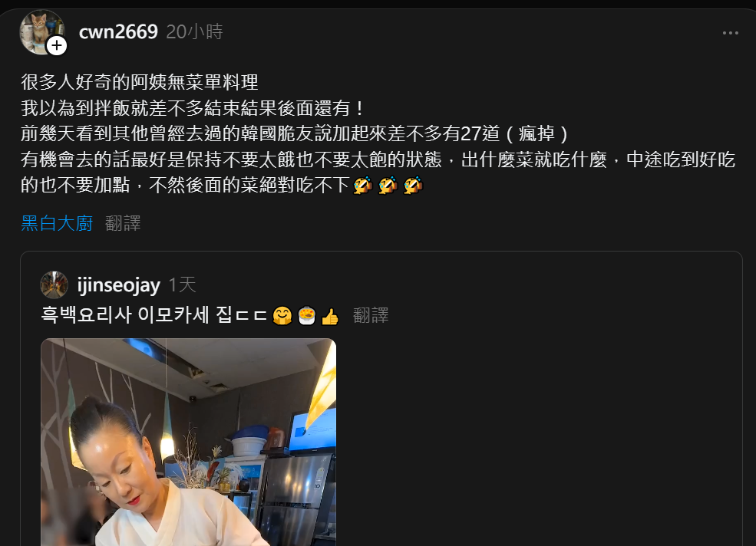Open ijinseojay's profile avatar

click(54, 285)
